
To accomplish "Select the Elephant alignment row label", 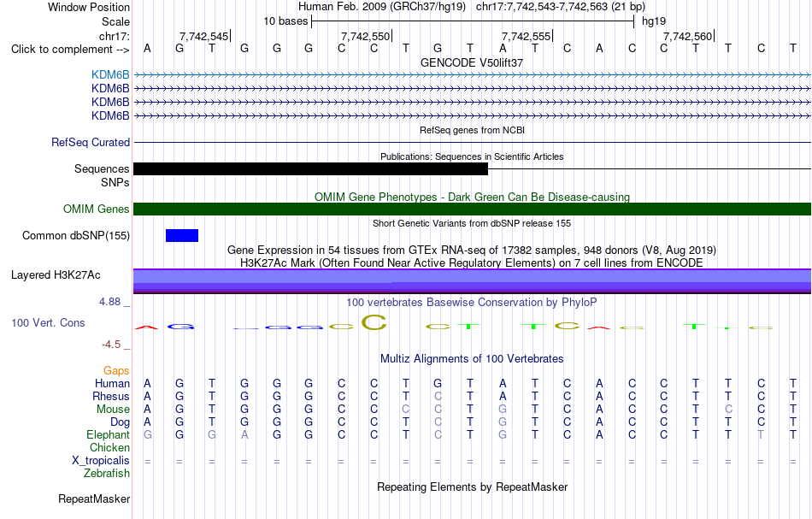I will (109, 434).
